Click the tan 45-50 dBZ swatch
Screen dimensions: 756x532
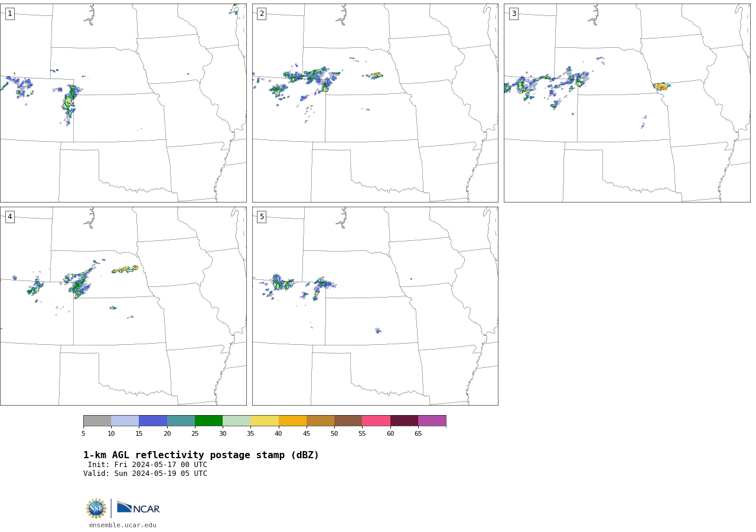coord(320,421)
